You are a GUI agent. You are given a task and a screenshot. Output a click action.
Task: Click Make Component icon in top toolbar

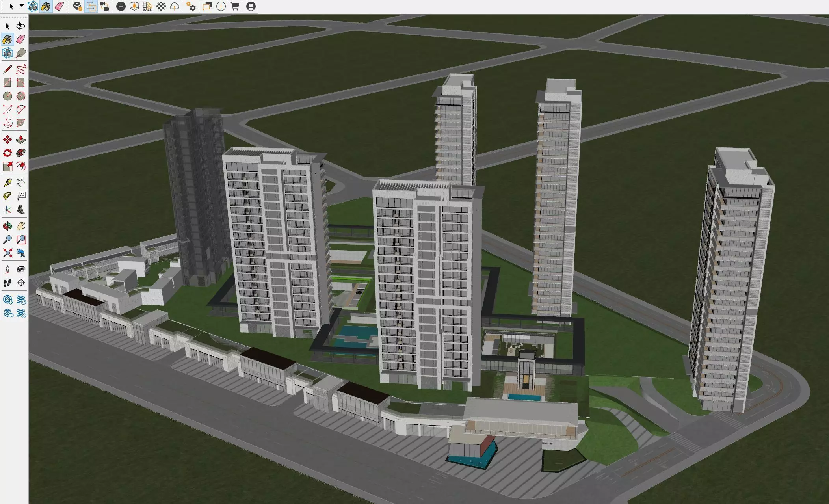click(x=33, y=6)
